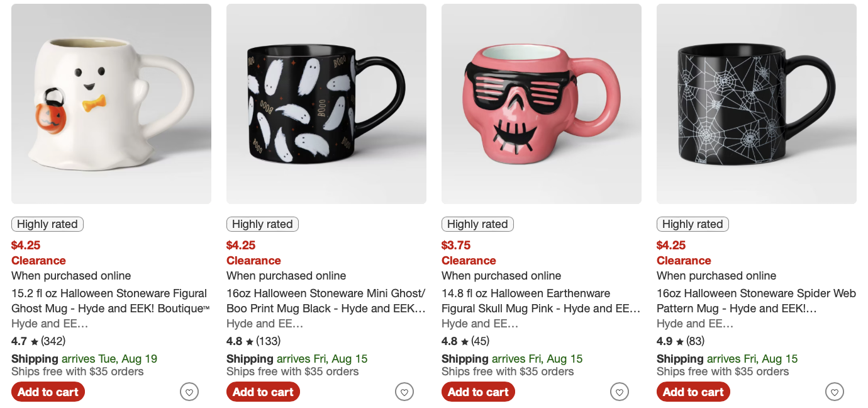Screen dimensions: 868x408
Task: View the pink skull mug product photo
Action: coord(542,104)
